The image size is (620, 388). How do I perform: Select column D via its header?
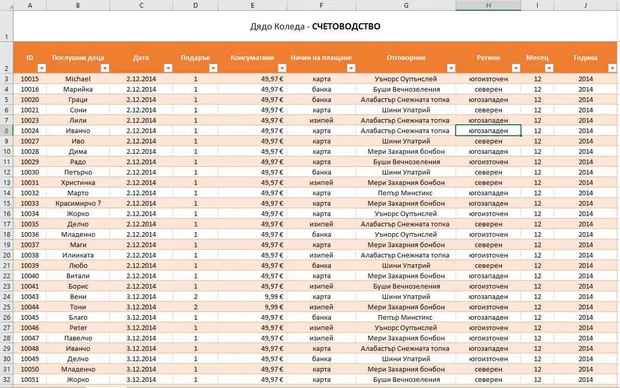tap(195, 5)
